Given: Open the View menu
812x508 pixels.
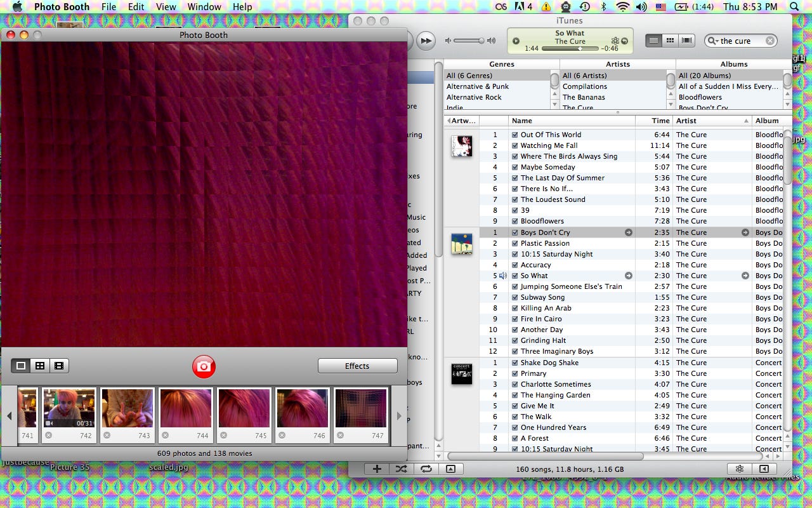Looking at the screenshot, I should (166, 7).
